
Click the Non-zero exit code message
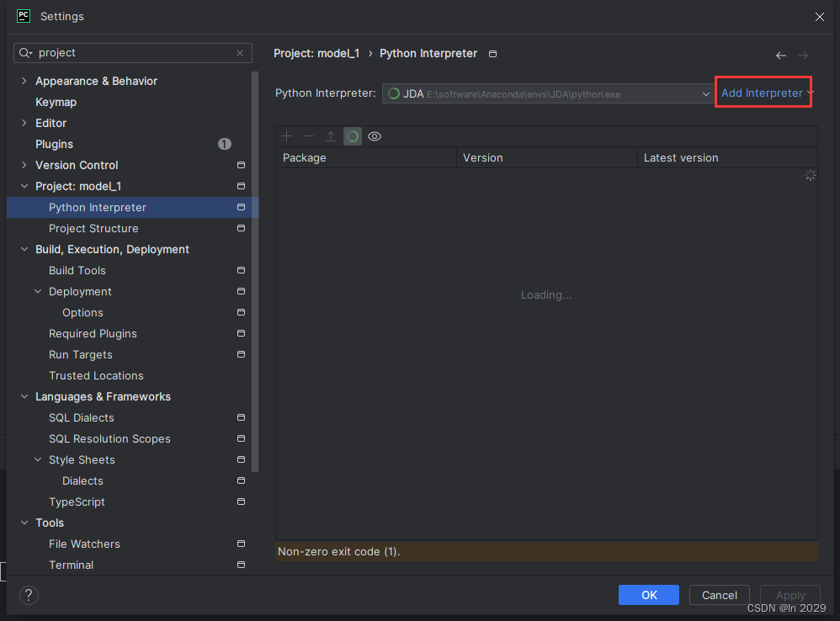(338, 551)
